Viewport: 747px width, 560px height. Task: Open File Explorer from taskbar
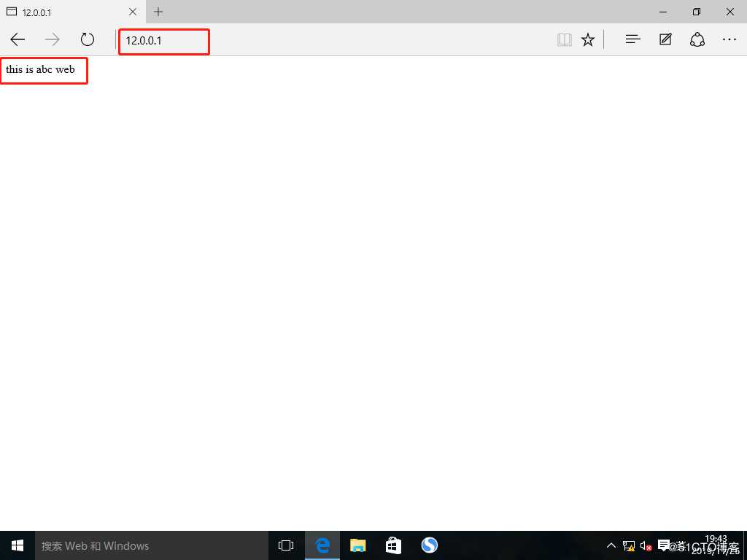[x=357, y=545]
